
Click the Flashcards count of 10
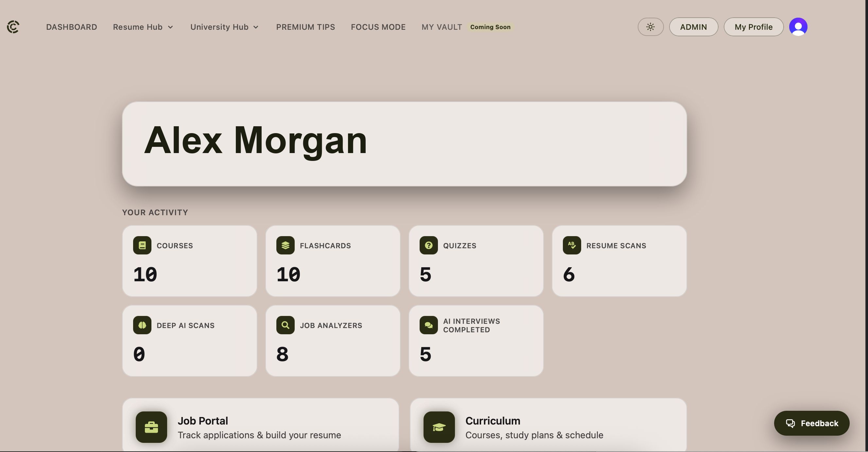coord(288,274)
